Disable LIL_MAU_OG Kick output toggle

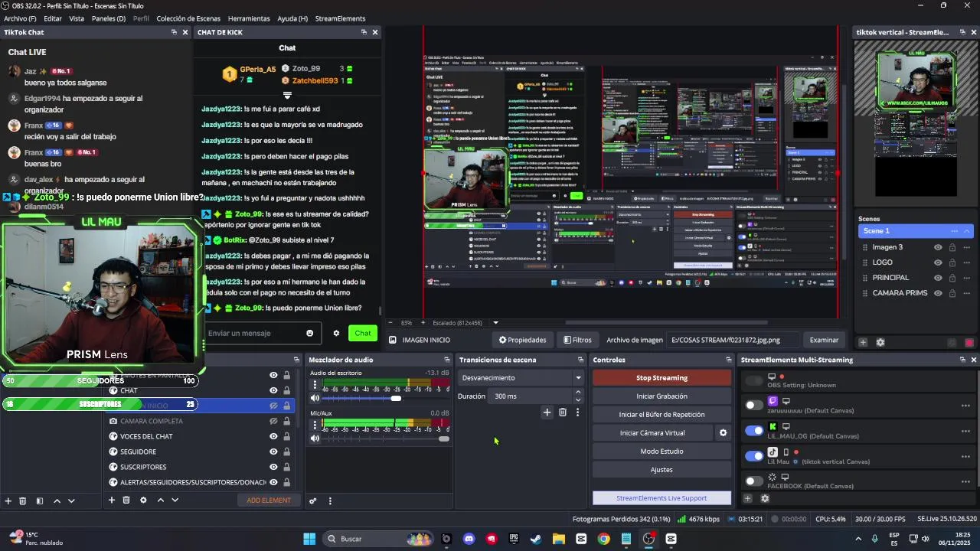[x=754, y=430]
